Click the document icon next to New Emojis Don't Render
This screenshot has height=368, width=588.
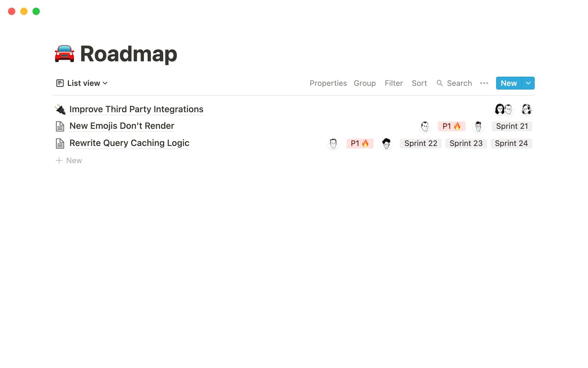(61, 126)
